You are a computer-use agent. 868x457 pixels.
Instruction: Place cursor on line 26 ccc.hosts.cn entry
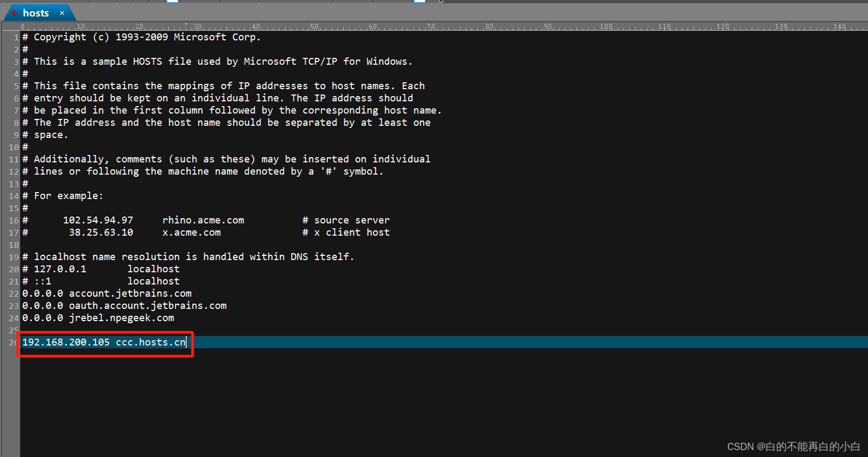[x=104, y=342]
